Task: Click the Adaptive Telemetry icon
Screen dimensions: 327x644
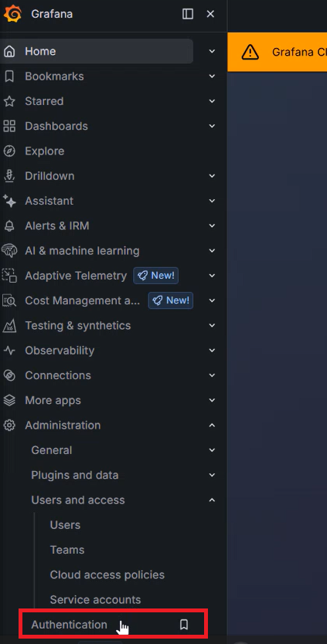Action: (x=9, y=276)
